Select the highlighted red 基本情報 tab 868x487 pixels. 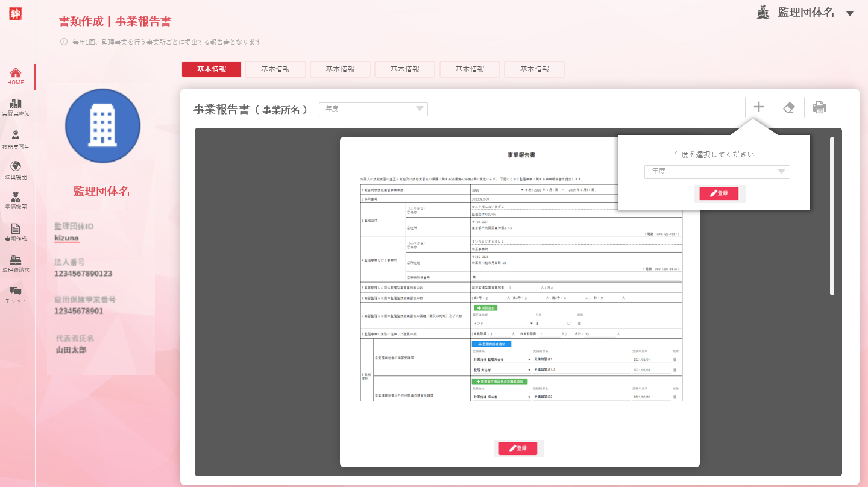pos(212,69)
